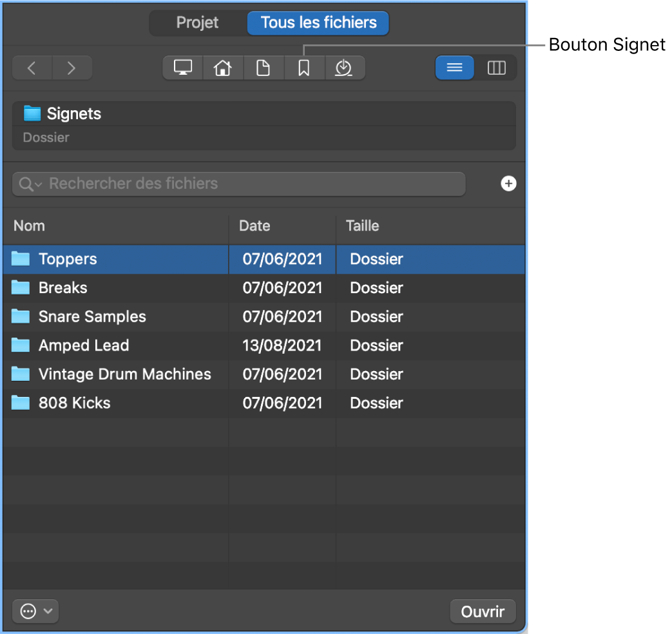Sort by the Nom column header
This screenshot has height=634, width=672.
(30, 226)
